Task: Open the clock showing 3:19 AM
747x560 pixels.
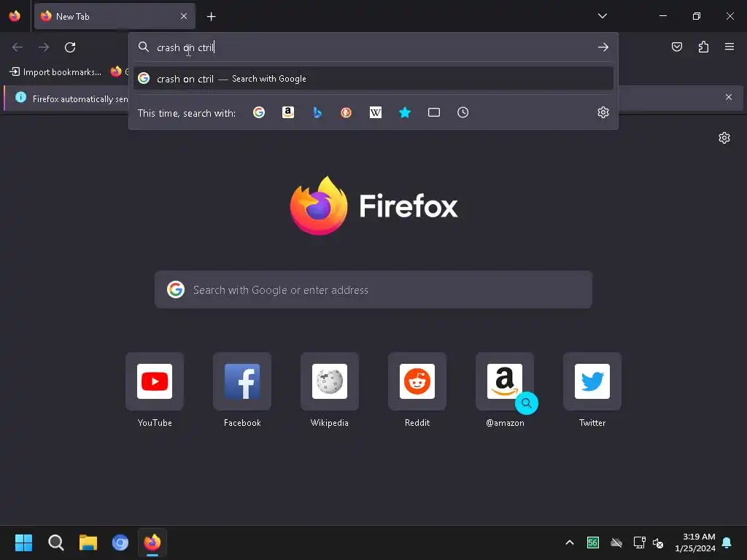Action: click(x=695, y=542)
